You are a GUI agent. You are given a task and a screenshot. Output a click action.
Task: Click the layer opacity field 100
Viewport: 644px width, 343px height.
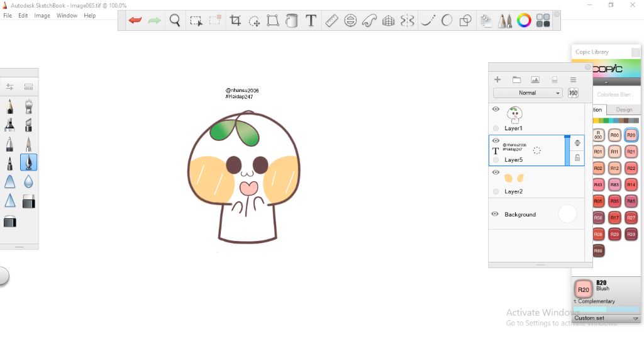(x=573, y=93)
